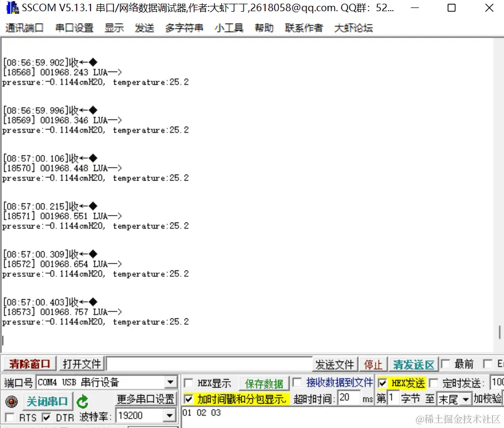Click the timestamp line [08:57:00.403]
Image resolution: width=504 pixels, height=428 pixels.
50,302
